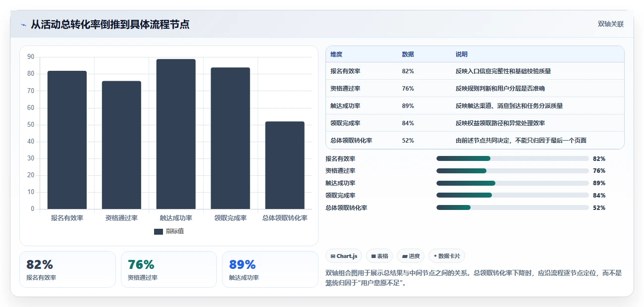Click the icon inside the 数据卡片 chip
The image size is (644, 307).
tap(435, 256)
